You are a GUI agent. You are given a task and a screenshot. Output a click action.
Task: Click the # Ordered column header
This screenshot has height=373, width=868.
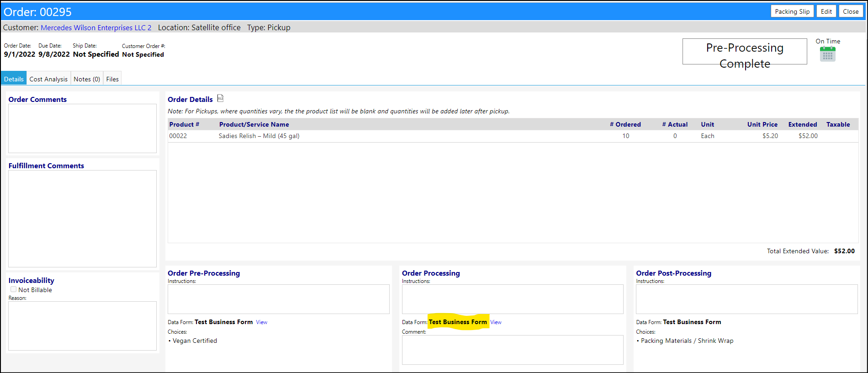pos(625,124)
